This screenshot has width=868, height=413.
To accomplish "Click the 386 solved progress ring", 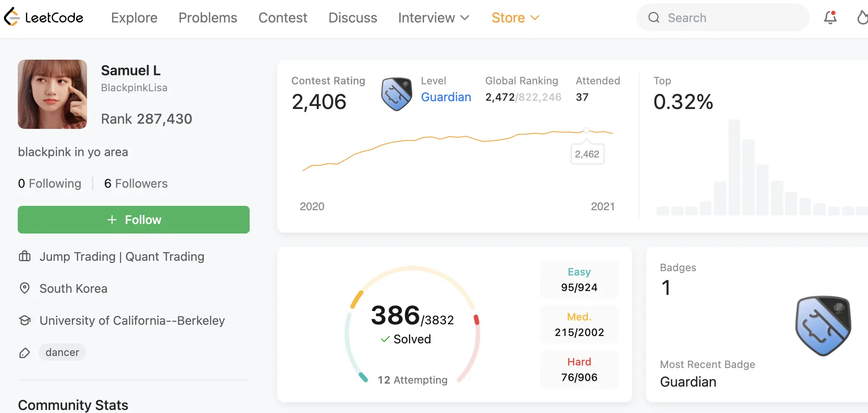I will coord(412,324).
